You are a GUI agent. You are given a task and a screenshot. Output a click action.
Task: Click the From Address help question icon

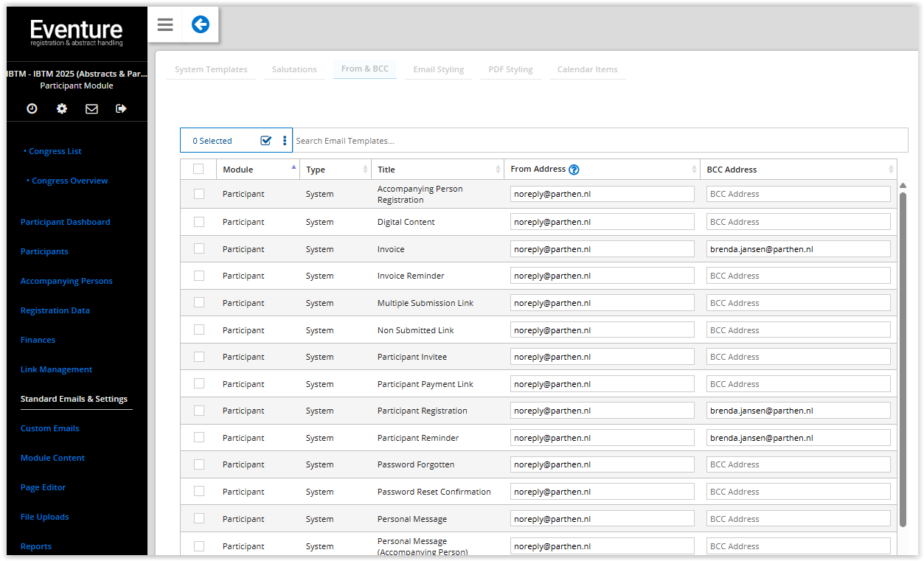(x=574, y=170)
